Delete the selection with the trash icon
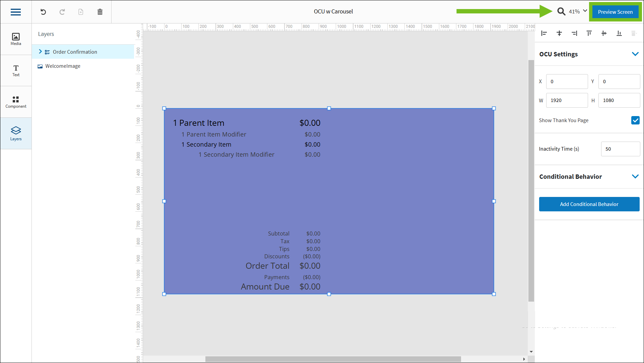 (100, 12)
